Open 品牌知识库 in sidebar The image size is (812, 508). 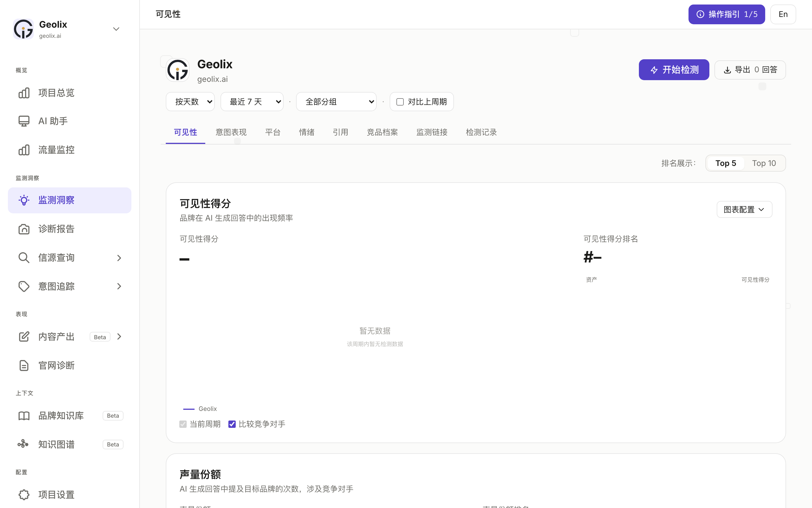[x=69, y=416]
